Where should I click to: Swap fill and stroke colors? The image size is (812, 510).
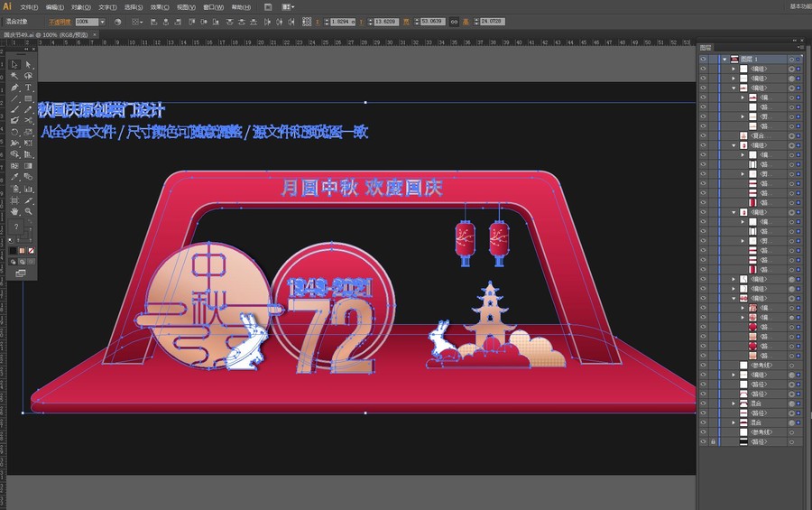pos(30,221)
